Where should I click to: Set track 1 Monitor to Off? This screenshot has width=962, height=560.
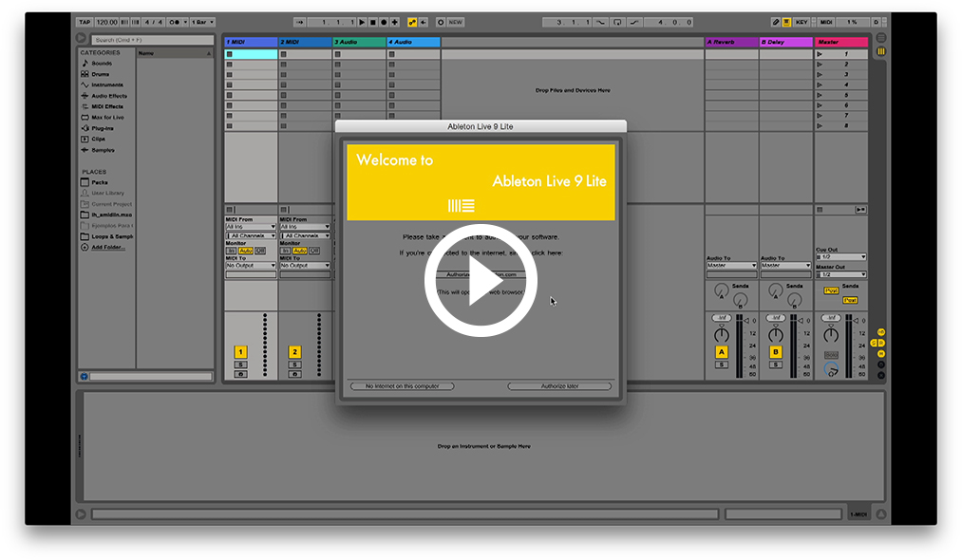point(260,251)
